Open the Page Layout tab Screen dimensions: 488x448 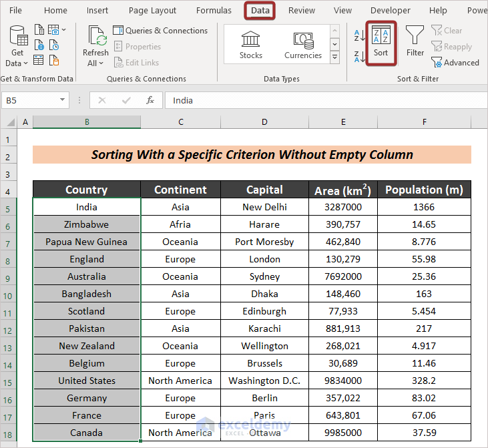[x=152, y=11]
